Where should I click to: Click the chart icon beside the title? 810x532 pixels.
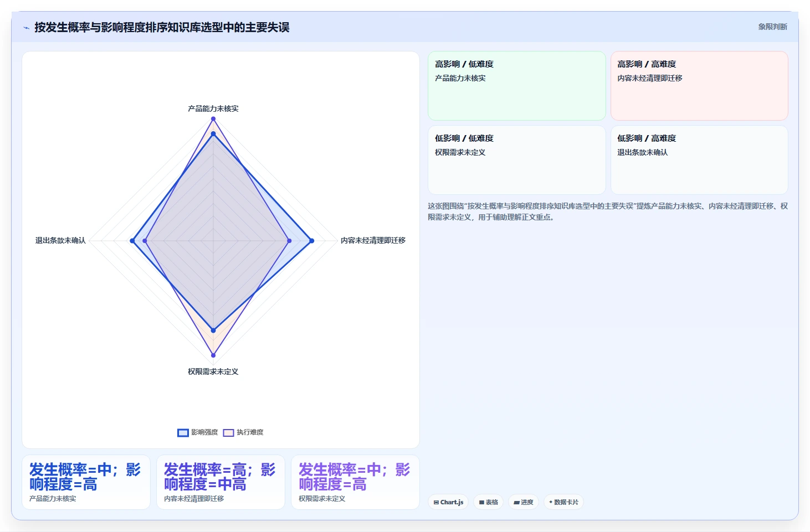(x=26, y=28)
